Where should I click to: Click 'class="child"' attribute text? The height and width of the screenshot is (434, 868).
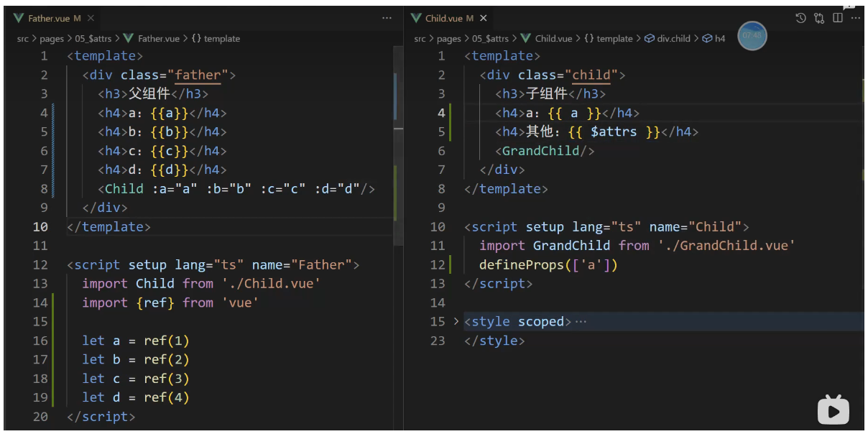click(x=568, y=75)
